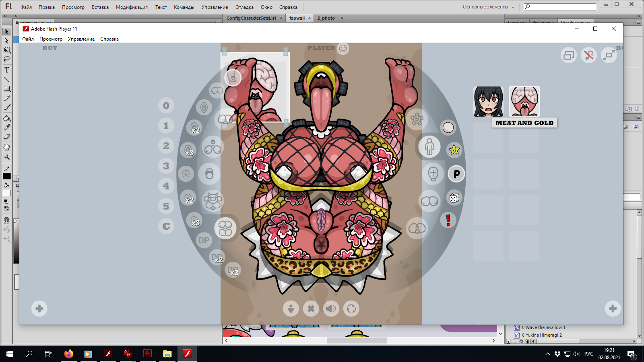Switch to the ConfigCharacterSetsList tab

[x=252, y=18]
